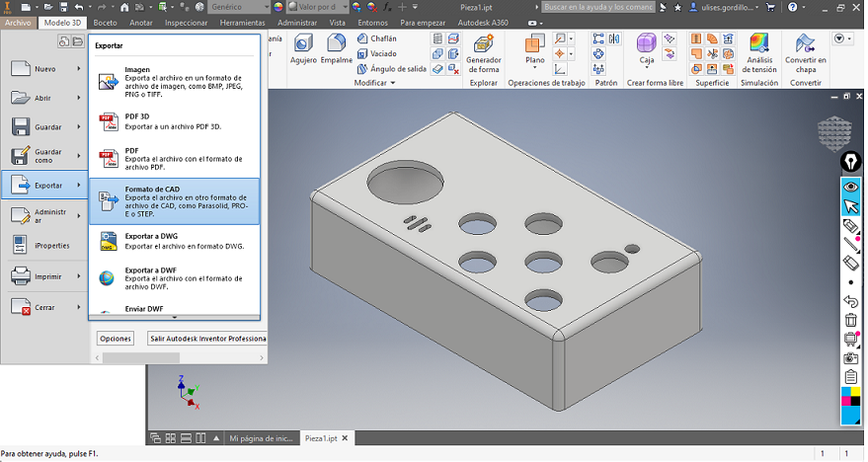The height and width of the screenshot is (462, 868).
Task: Expand the Plano dropdown arrow
Action: click(535, 67)
